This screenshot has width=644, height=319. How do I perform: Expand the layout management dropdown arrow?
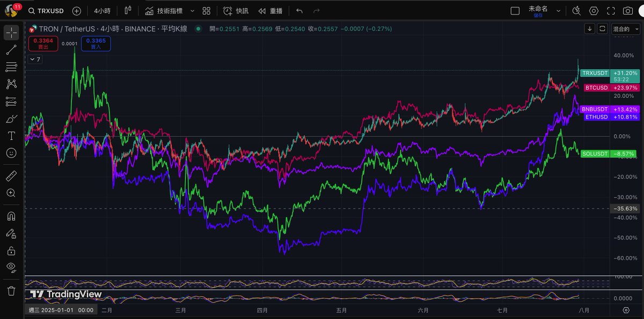559,11
